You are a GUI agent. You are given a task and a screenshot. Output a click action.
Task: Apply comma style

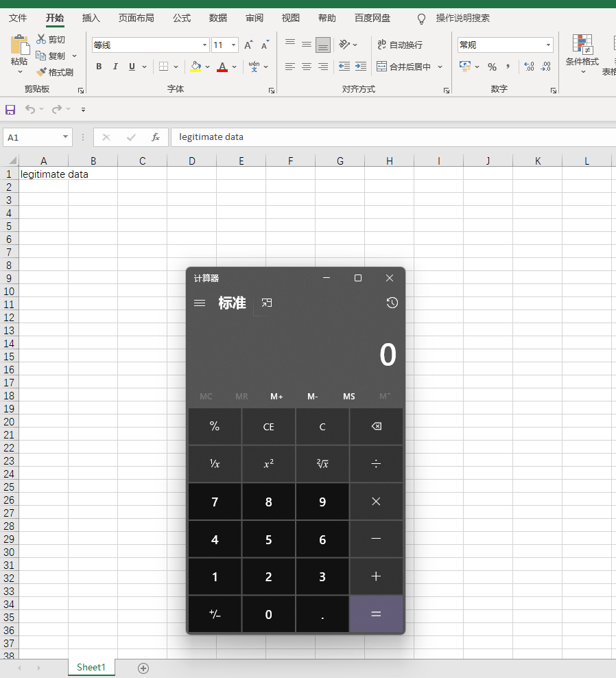click(x=508, y=67)
